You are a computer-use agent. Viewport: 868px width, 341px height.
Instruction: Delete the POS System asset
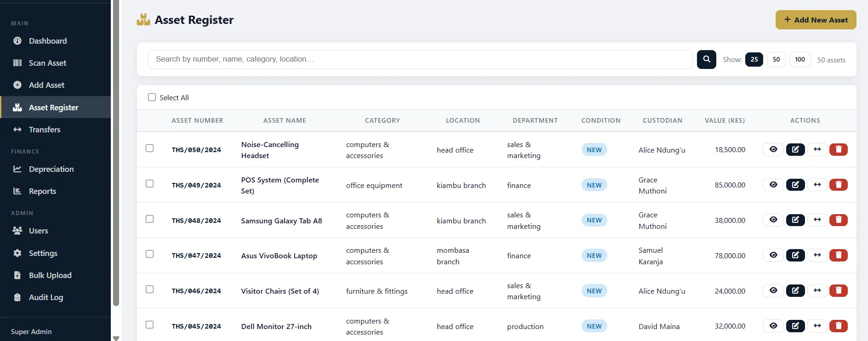[x=839, y=185]
